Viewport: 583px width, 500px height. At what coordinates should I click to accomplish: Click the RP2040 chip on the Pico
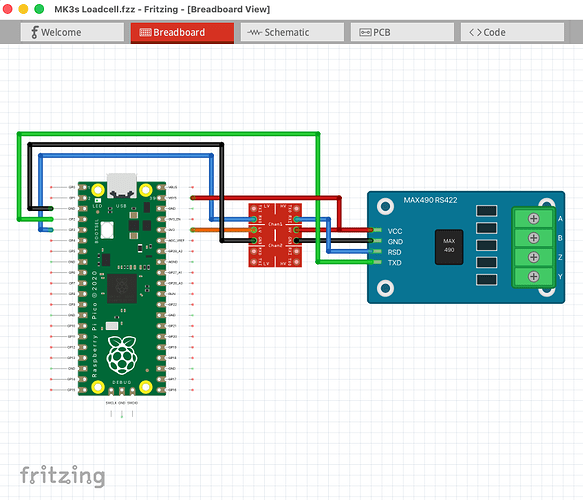click(122, 289)
